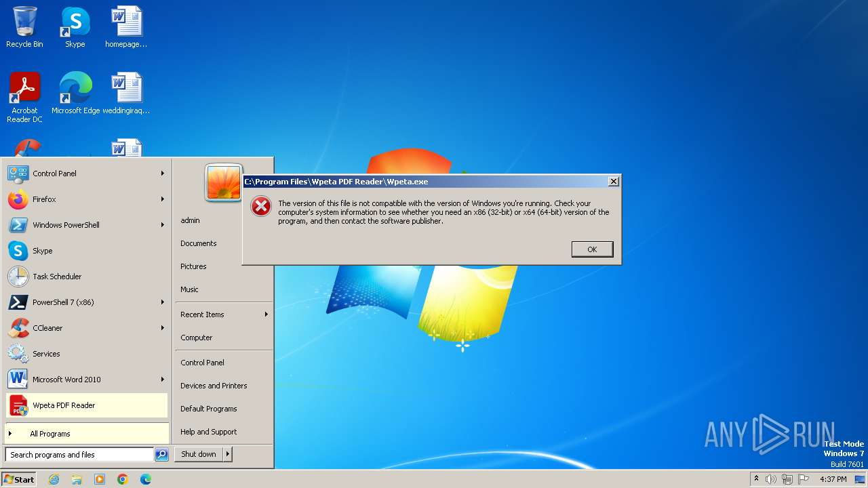Click the PowerShell 7 (x86) icon
Viewport: 868px width, 488px height.
[18, 302]
